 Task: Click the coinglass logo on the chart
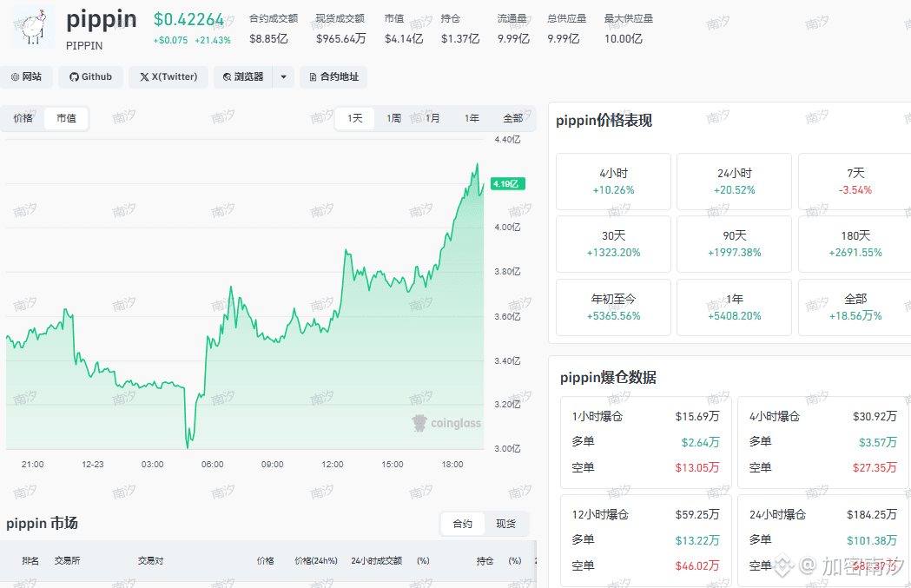pos(446,423)
